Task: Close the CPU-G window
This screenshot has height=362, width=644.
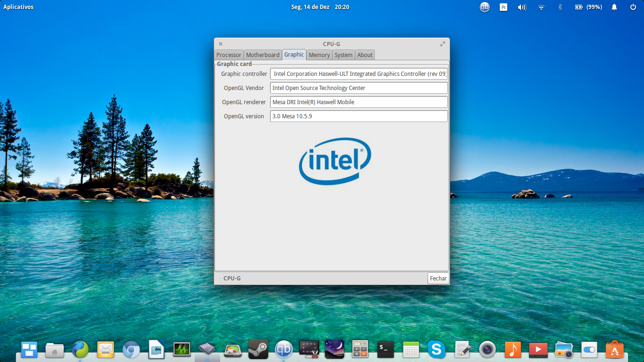Action: coord(221,44)
